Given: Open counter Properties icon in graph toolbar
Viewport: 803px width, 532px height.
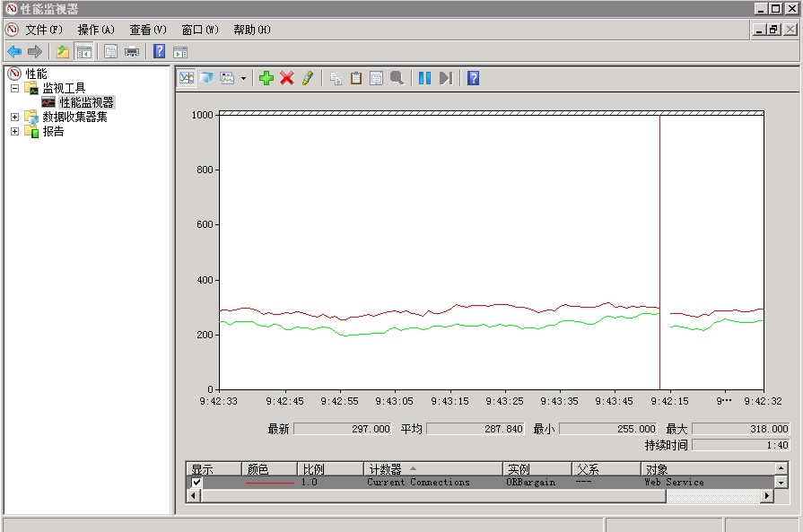Looking at the screenshot, I should coord(377,78).
